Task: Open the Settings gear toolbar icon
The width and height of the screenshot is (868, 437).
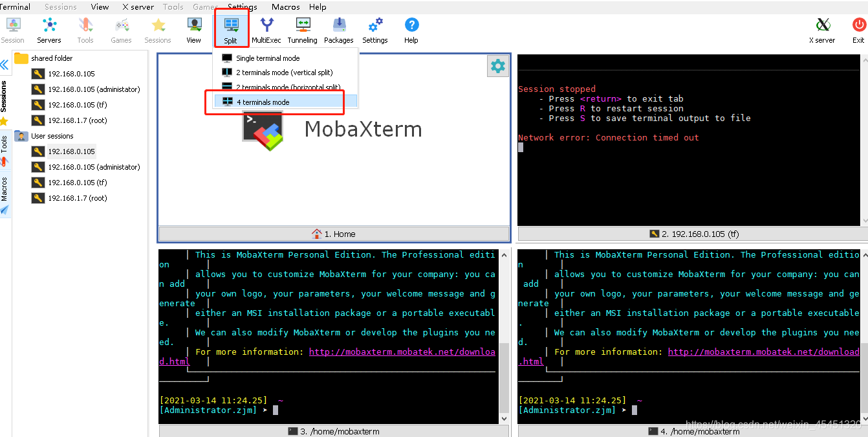Action: pyautogui.click(x=375, y=30)
